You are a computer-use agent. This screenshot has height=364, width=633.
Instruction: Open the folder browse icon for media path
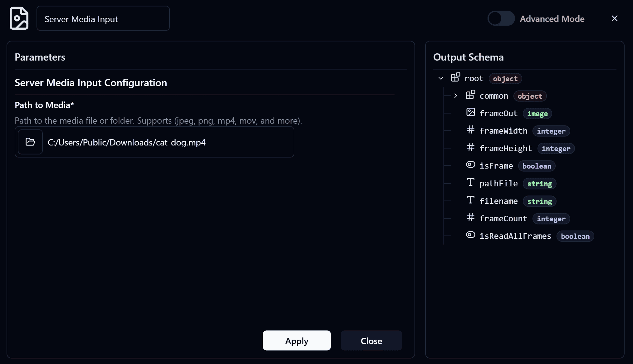pyautogui.click(x=30, y=142)
